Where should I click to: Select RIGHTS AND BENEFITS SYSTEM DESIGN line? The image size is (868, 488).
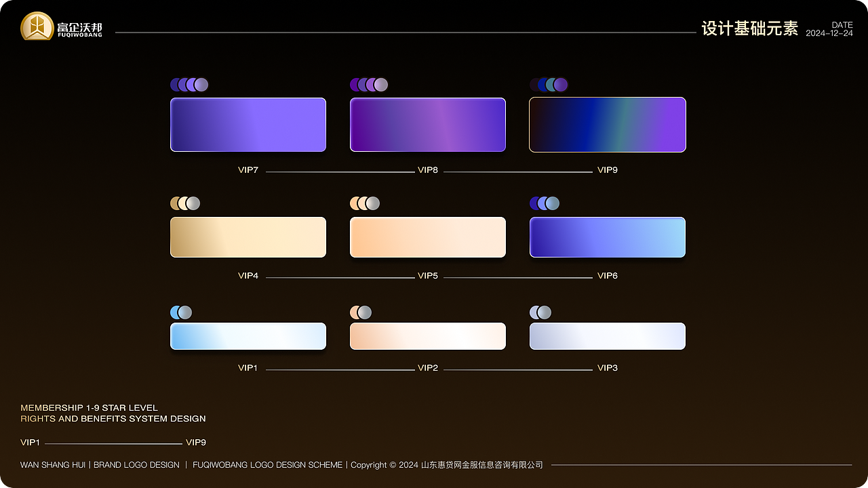pyautogui.click(x=113, y=419)
